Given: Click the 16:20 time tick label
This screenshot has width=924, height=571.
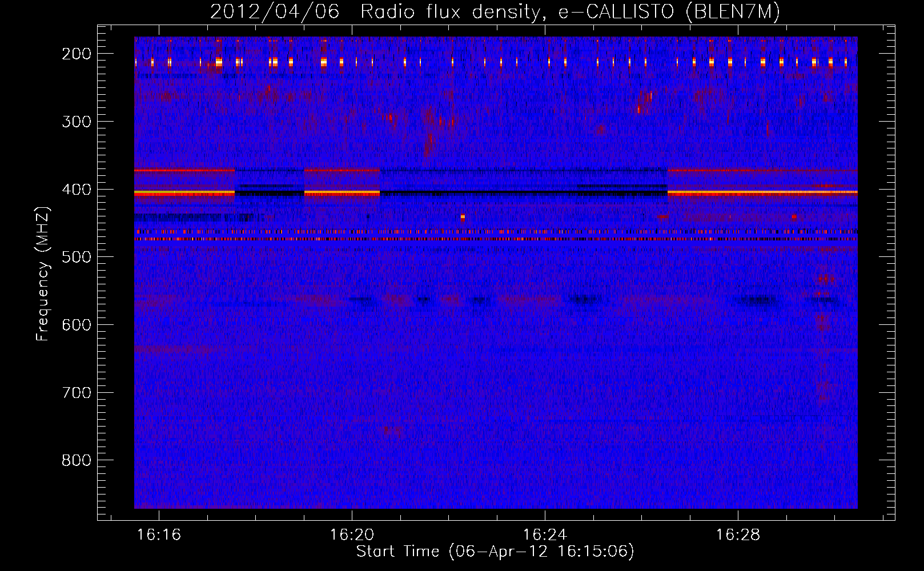Looking at the screenshot, I should [352, 535].
